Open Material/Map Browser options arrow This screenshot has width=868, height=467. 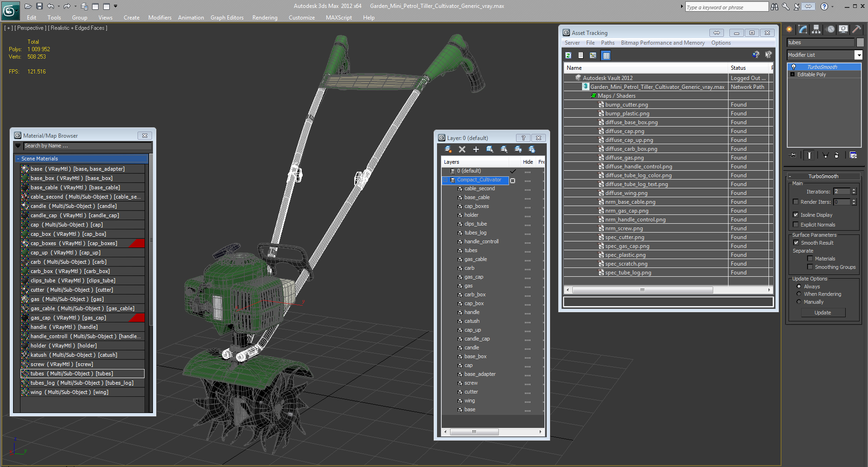[18, 146]
